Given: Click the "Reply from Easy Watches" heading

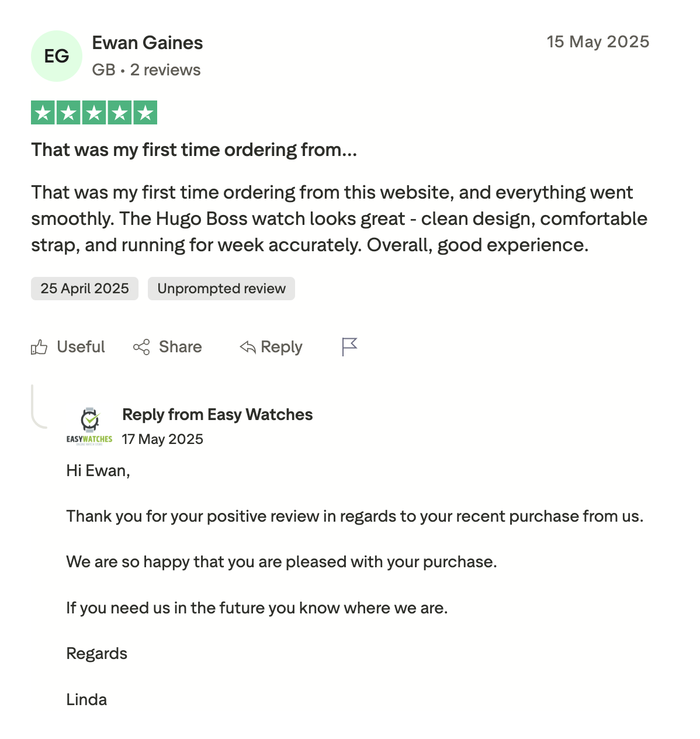Looking at the screenshot, I should click(x=217, y=415).
